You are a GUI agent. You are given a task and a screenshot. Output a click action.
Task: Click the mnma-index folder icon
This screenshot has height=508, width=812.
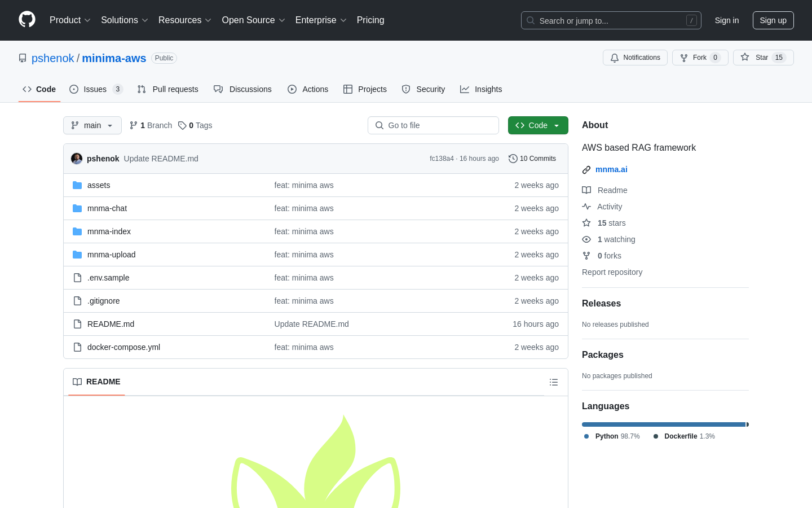pos(77,231)
